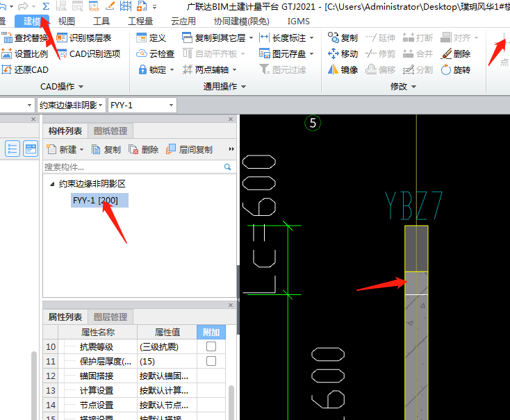Click 识别楼层表 tool
510x420 pixels.
point(84,38)
